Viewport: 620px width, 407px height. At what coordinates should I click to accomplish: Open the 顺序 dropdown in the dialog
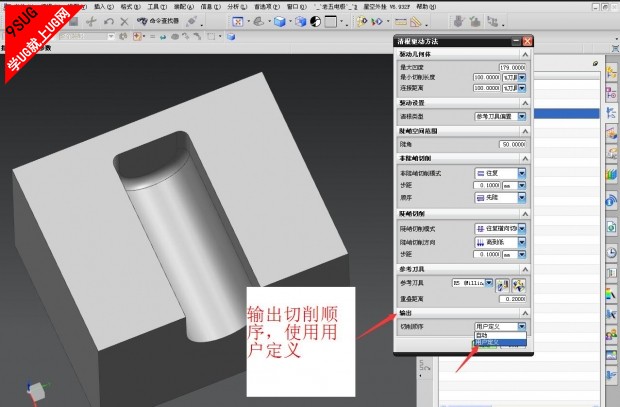[x=500, y=197]
